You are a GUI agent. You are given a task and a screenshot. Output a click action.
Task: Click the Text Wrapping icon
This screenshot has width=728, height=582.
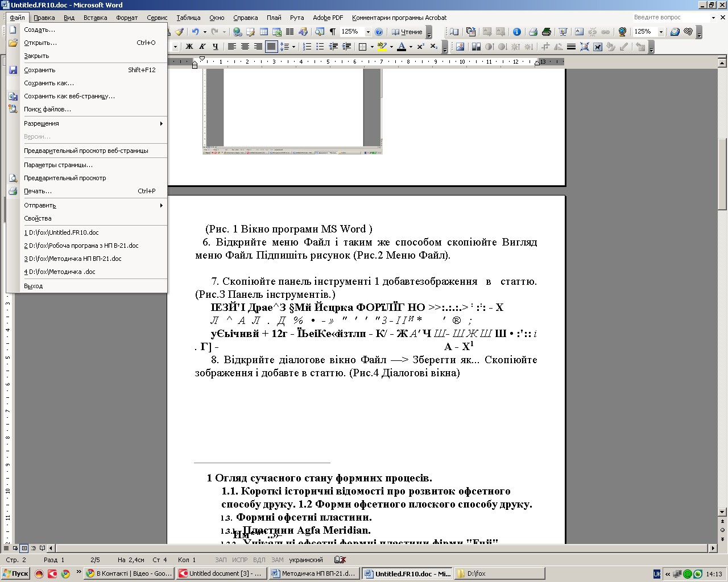click(x=597, y=47)
